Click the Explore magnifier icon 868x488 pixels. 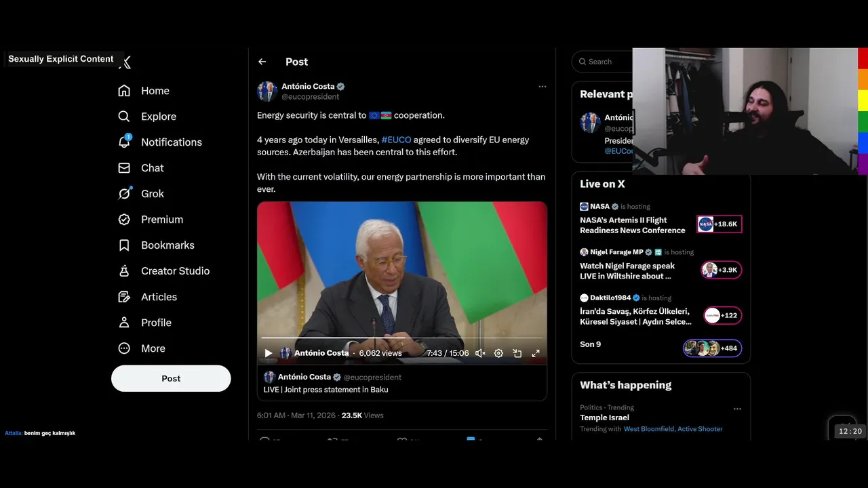(124, 117)
